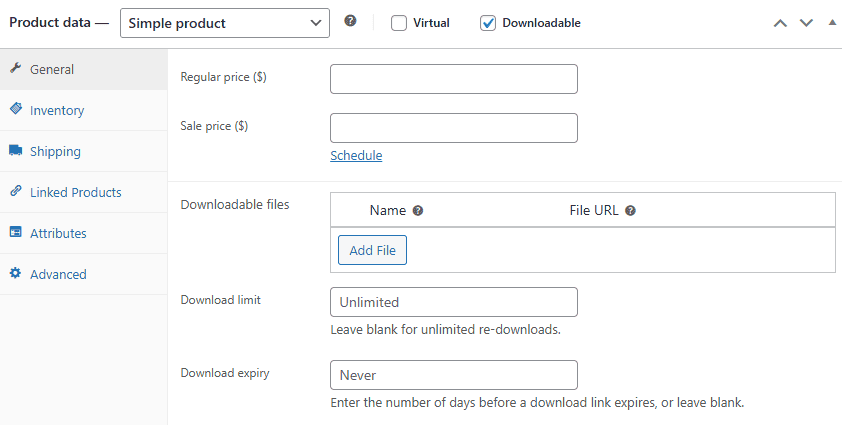Click the product type help icon

coord(350,21)
